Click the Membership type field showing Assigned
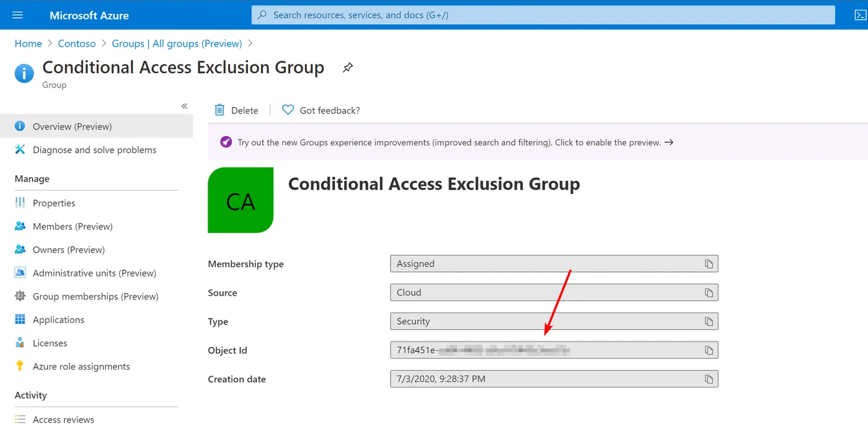 554,264
